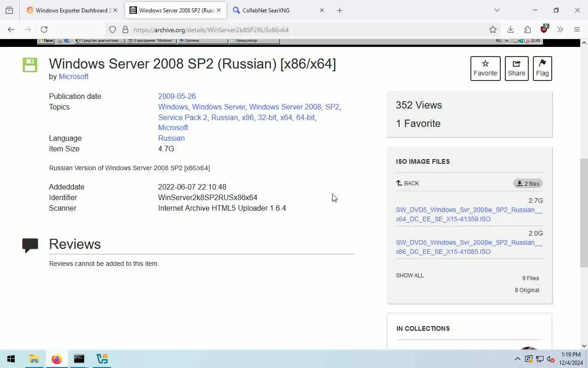The height and width of the screenshot is (368, 588).
Task: Click the Service Pack 2 topic
Action: [182, 117]
